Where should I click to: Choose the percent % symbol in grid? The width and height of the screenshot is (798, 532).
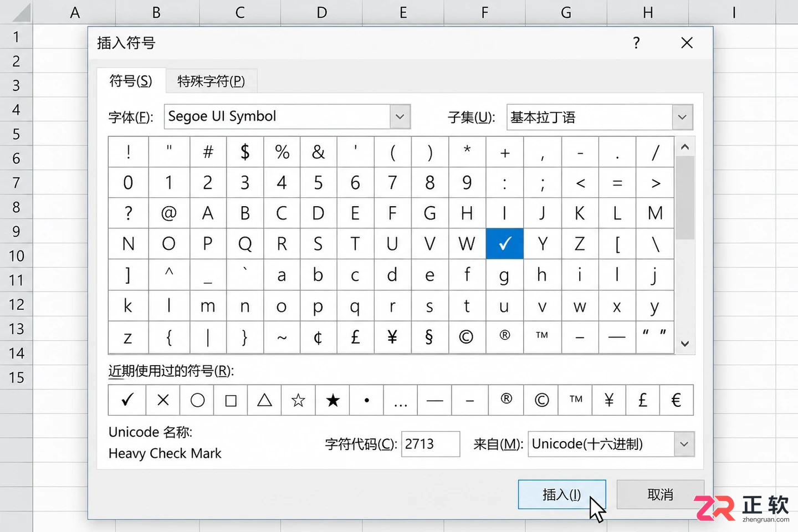pos(282,152)
